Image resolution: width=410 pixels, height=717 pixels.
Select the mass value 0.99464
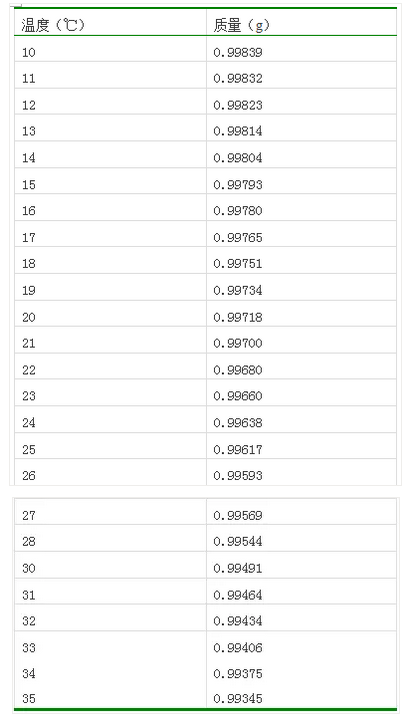238,595
